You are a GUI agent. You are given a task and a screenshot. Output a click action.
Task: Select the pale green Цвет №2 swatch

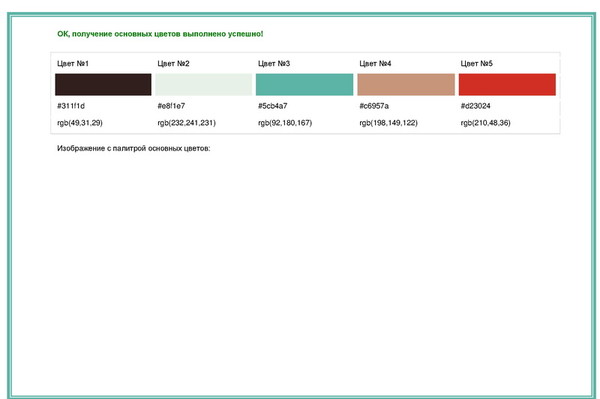pyautogui.click(x=204, y=85)
